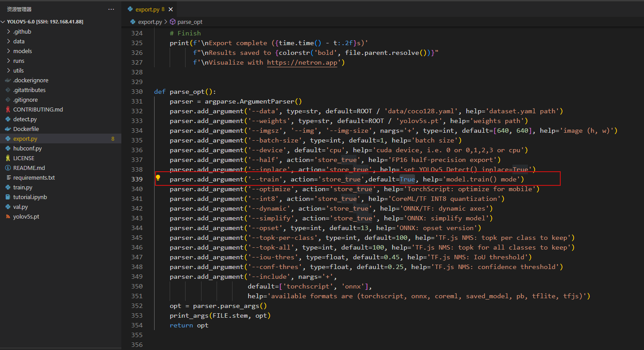Click '--opset' argument on line 344
This screenshot has width=644, height=350.
pyautogui.click(x=265, y=228)
